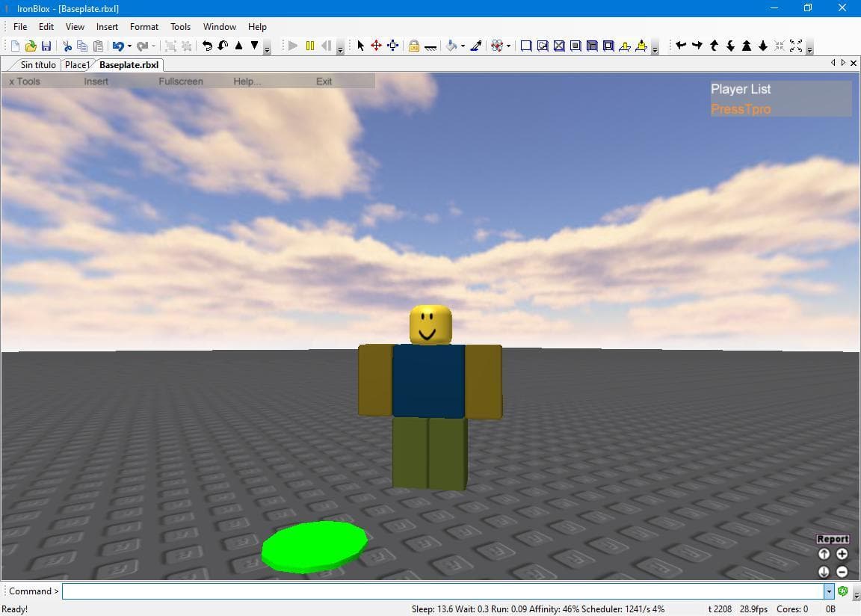This screenshot has height=616, width=861.
Task: Save the place with floppy disk icon
Action: coord(46,46)
